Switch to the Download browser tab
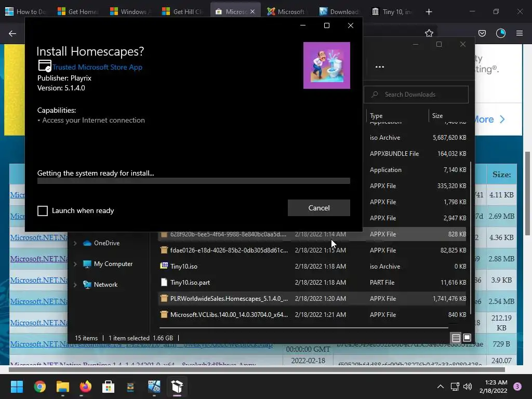Image resolution: width=532 pixels, height=399 pixels. point(340,11)
